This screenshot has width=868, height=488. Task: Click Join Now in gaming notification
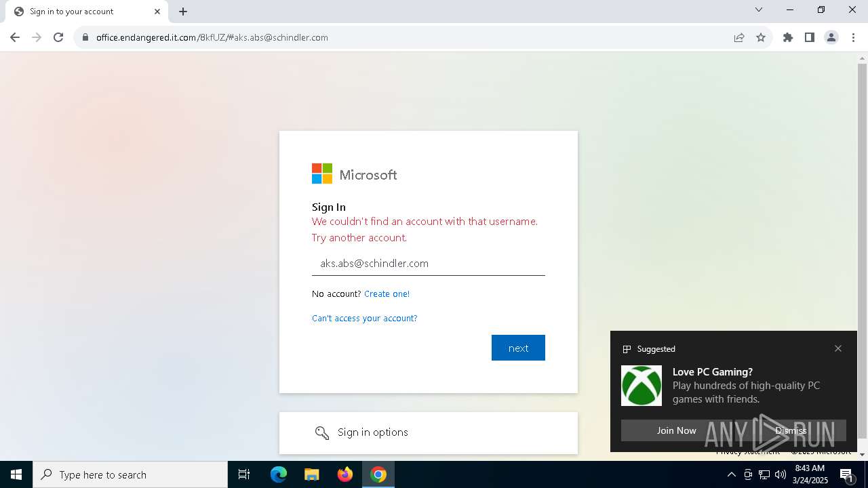coord(677,430)
